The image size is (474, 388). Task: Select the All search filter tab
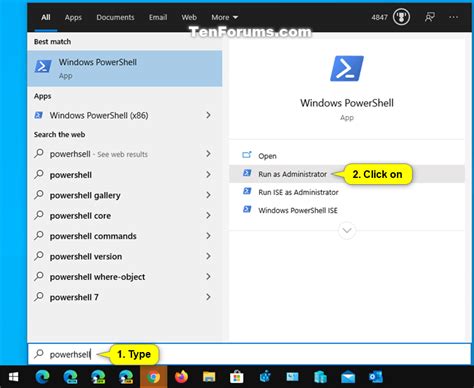46,17
